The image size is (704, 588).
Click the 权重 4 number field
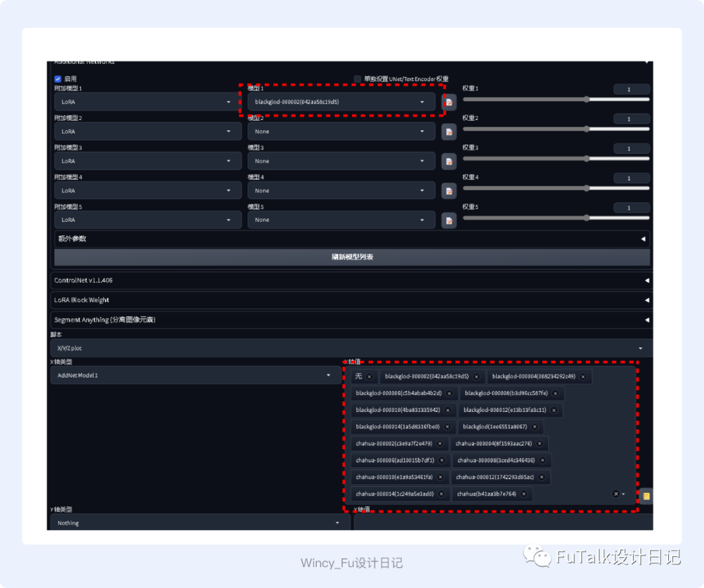pyautogui.click(x=632, y=178)
